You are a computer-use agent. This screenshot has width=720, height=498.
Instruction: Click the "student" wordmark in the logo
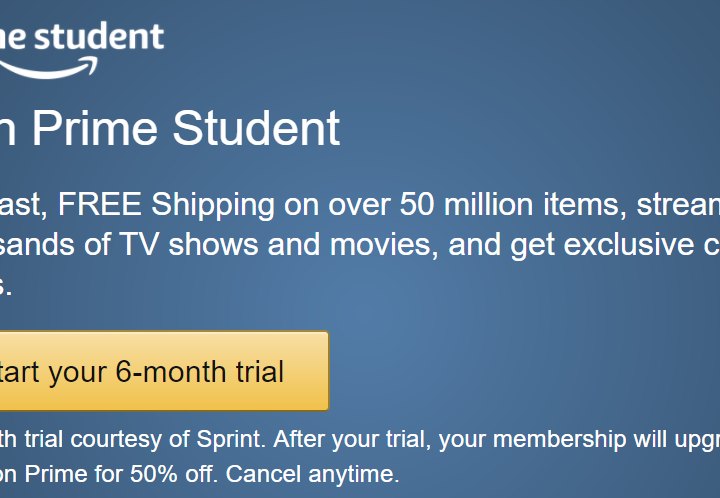tap(99, 36)
